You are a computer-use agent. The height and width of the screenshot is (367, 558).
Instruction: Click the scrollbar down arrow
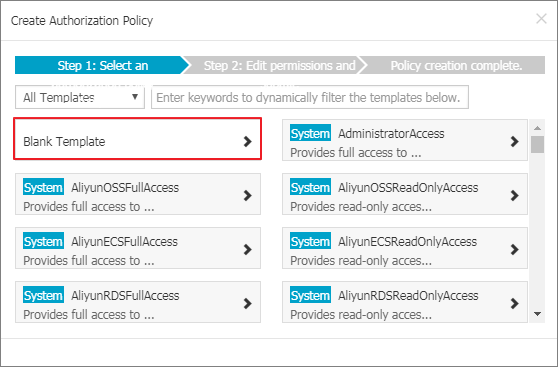click(537, 314)
